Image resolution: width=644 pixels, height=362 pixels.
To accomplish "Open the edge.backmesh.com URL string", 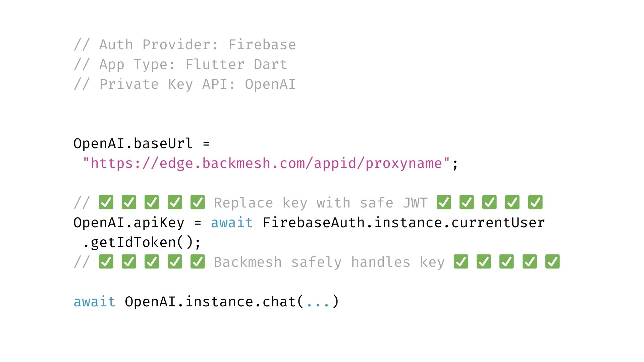I will tap(266, 164).
